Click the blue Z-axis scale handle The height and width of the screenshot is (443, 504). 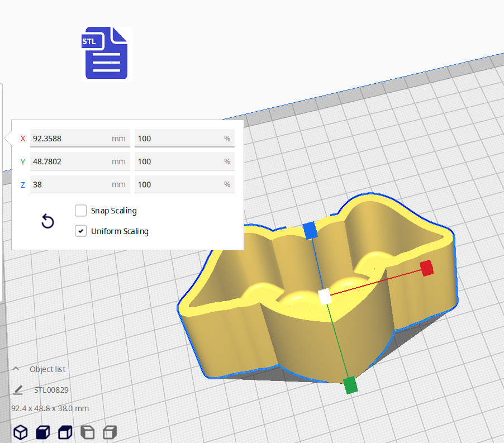pos(310,230)
